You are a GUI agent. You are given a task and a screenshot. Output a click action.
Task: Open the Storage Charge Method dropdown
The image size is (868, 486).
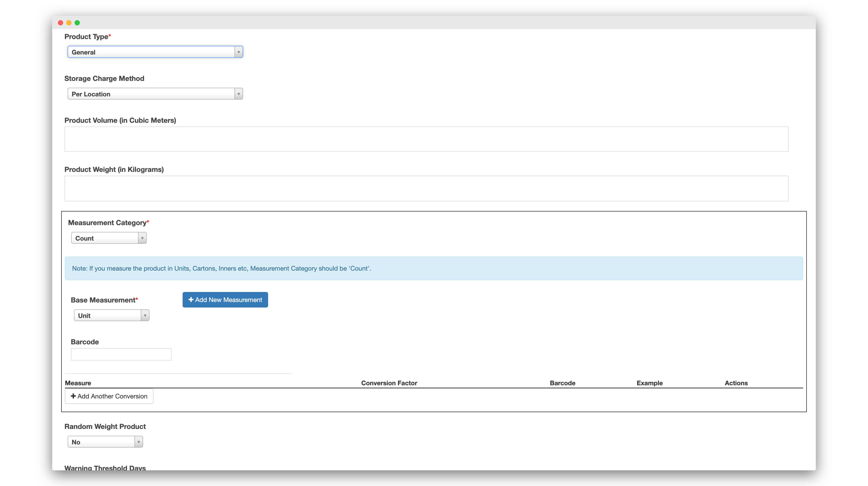(x=152, y=94)
